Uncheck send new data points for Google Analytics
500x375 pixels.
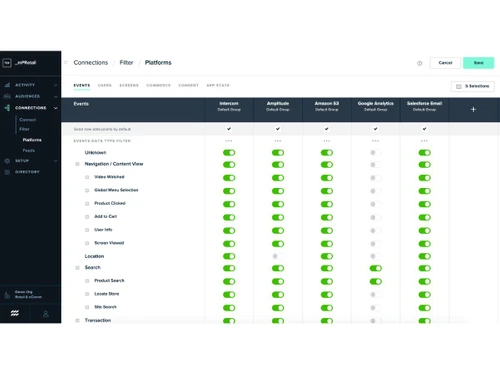coord(376,129)
